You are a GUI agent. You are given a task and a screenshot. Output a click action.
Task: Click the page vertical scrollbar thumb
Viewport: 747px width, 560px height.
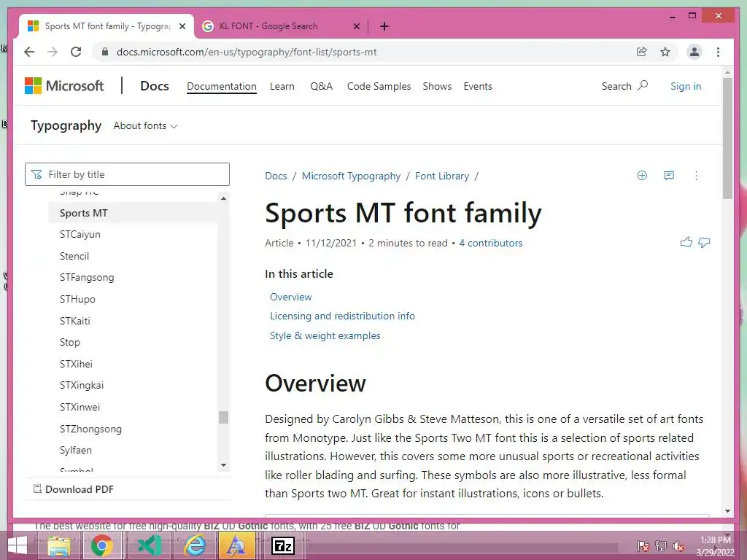point(727,138)
